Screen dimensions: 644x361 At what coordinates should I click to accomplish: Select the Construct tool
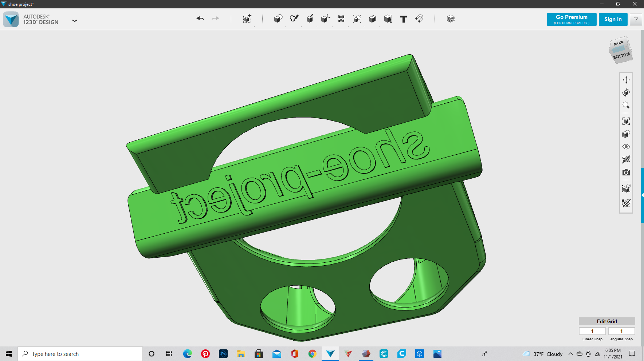click(x=310, y=19)
